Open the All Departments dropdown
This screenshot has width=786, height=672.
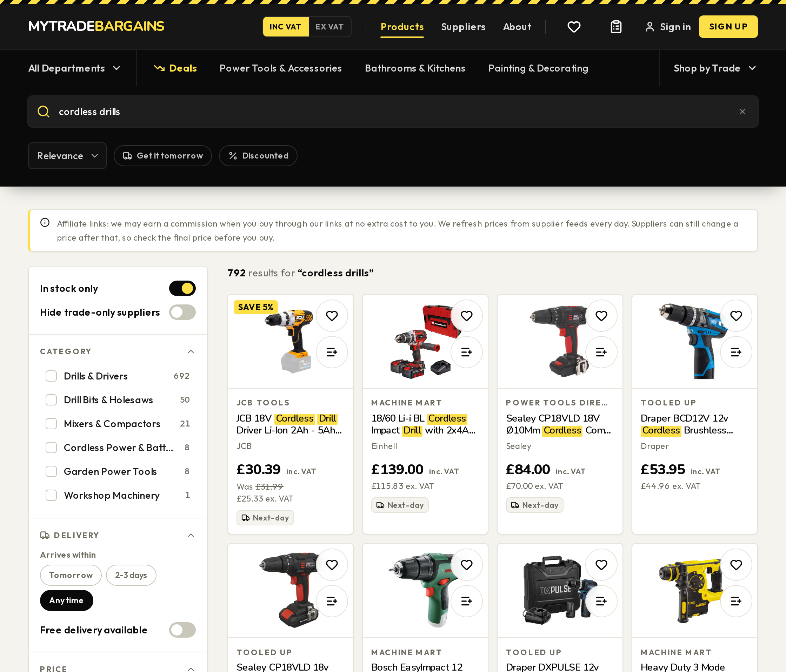pos(74,68)
